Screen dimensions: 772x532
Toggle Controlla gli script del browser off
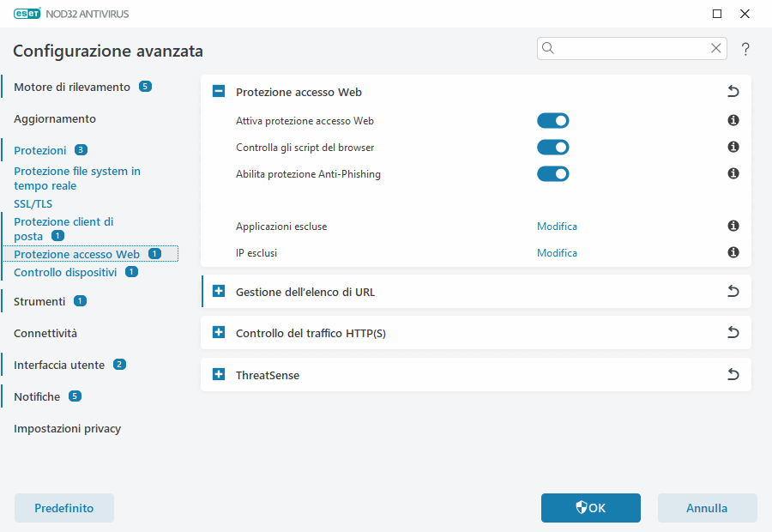pos(553,147)
